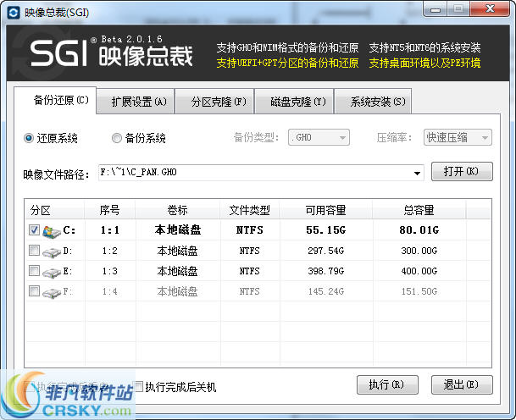516x420 pixels.
Task: Click NTFS file type in D: row
Action: (x=249, y=251)
